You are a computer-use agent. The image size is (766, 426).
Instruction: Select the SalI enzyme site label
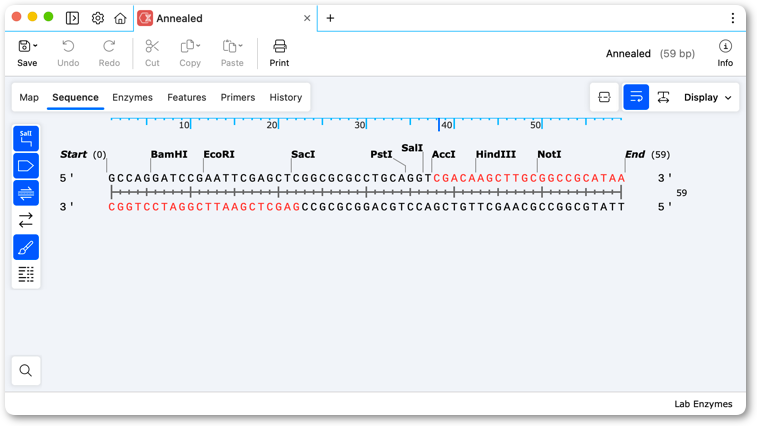pyautogui.click(x=412, y=148)
